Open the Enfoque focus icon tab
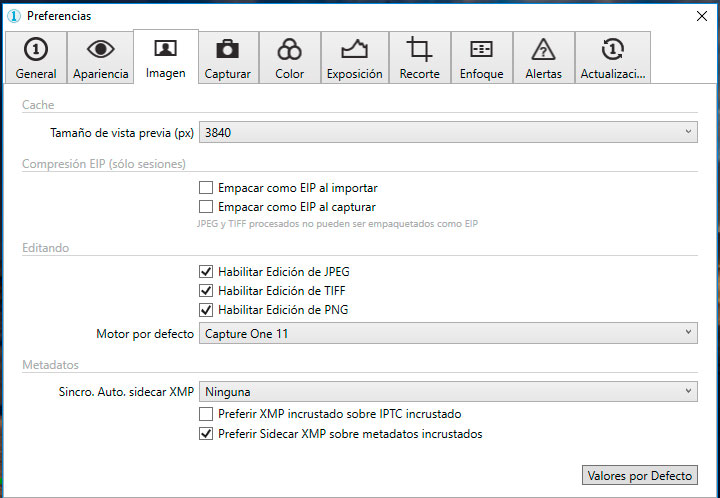Image resolution: width=720 pixels, height=498 pixels. pos(481,50)
